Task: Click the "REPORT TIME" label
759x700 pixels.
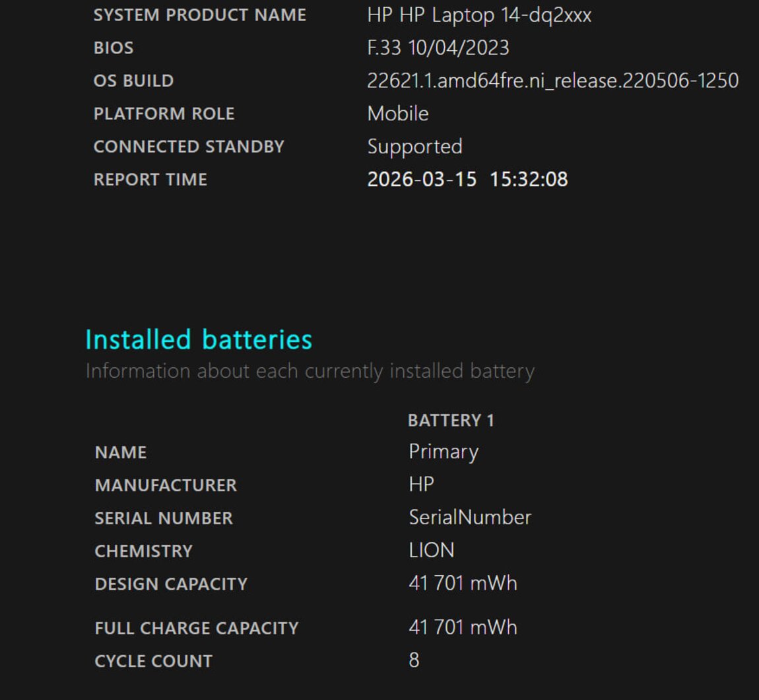Action: click(150, 180)
